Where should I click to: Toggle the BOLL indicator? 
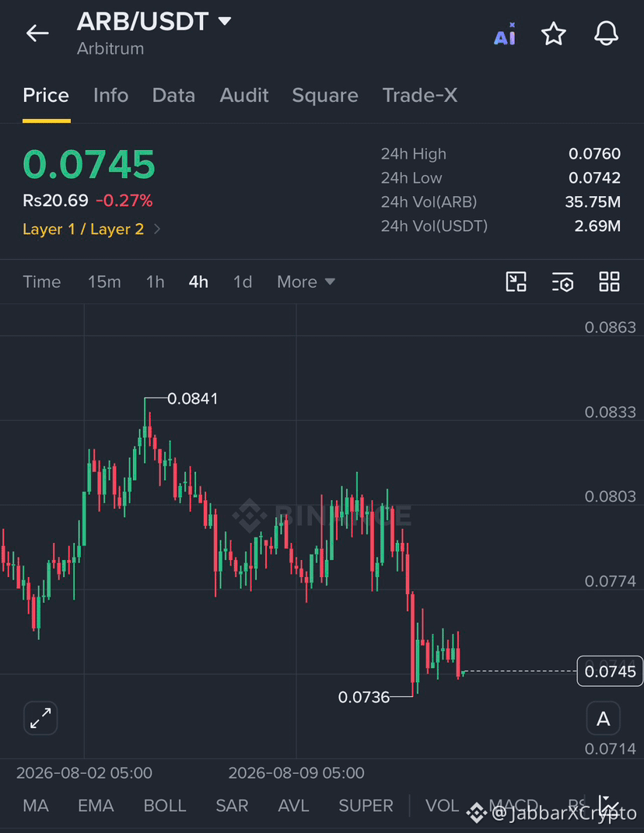point(165,805)
